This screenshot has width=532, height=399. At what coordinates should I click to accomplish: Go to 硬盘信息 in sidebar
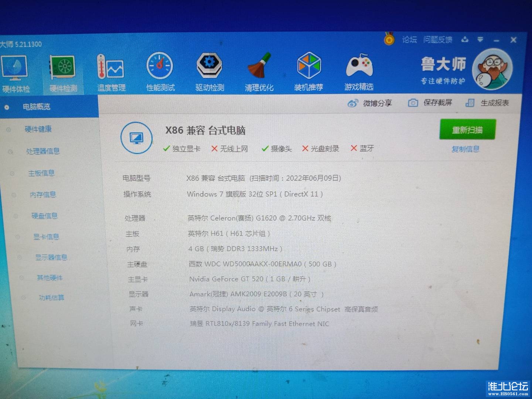(x=44, y=215)
